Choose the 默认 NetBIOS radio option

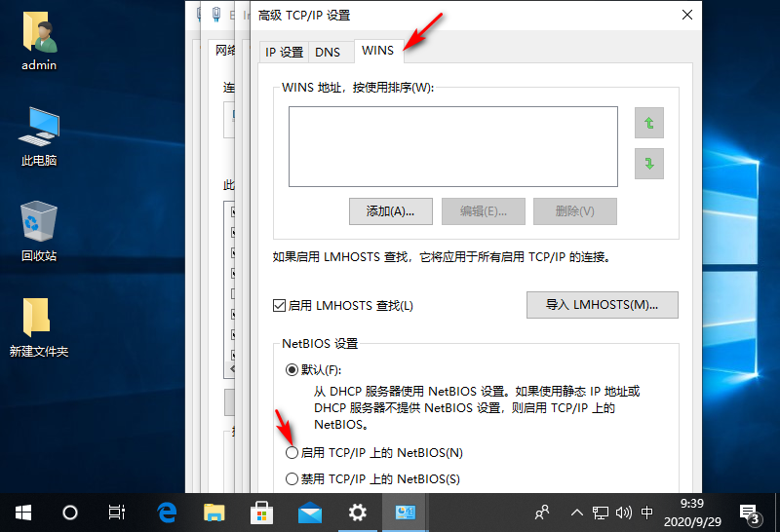tap(291, 369)
